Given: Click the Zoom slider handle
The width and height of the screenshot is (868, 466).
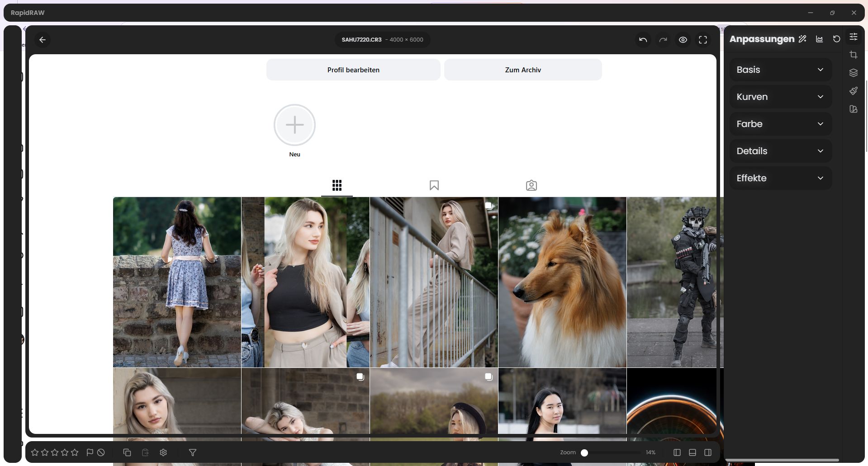Looking at the screenshot, I should pos(584,452).
